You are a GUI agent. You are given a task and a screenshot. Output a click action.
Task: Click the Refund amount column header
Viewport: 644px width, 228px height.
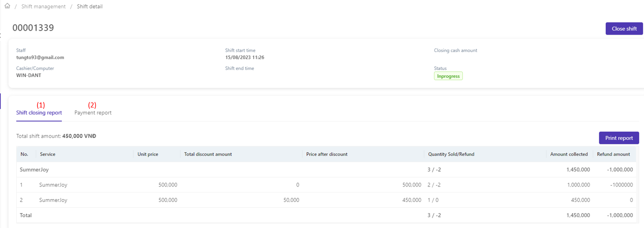pyautogui.click(x=613, y=154)
